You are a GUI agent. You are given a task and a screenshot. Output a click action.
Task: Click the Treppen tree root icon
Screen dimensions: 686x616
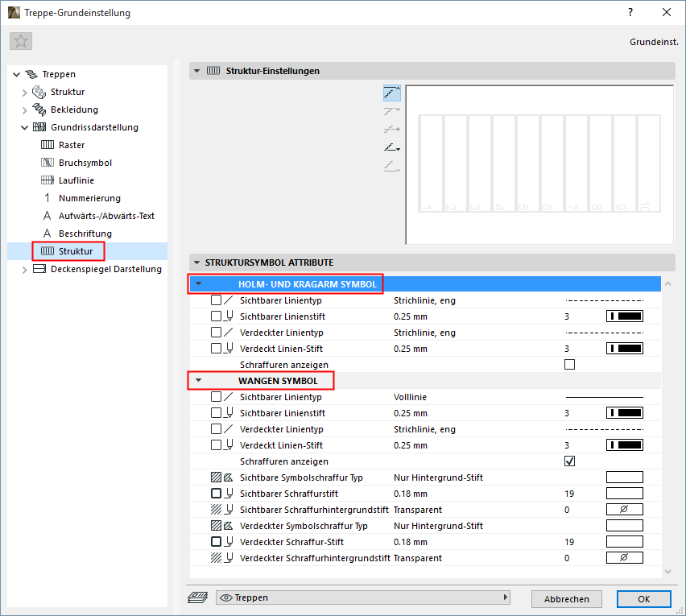point(31,74)
